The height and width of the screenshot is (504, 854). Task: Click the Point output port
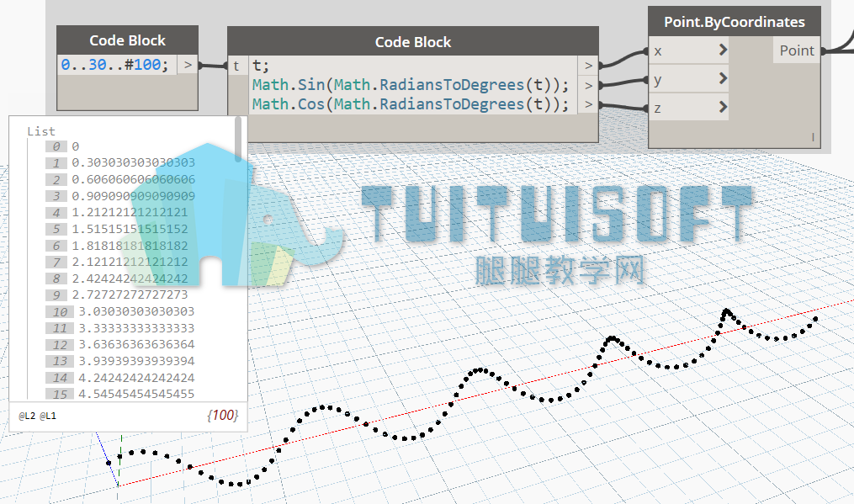click(797, 50)
